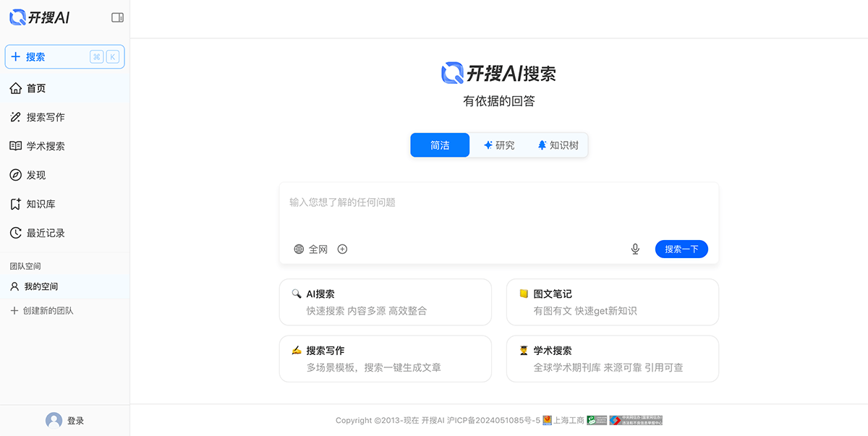Click the 开搜AI logo in the sidebar
The height and width of the screenshot is (436, 868).
click(x=39, y=17)
